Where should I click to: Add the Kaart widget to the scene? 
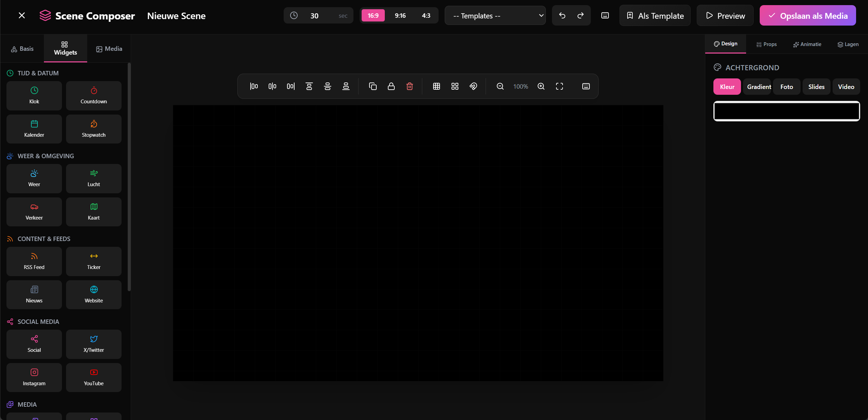pos(94,211)
